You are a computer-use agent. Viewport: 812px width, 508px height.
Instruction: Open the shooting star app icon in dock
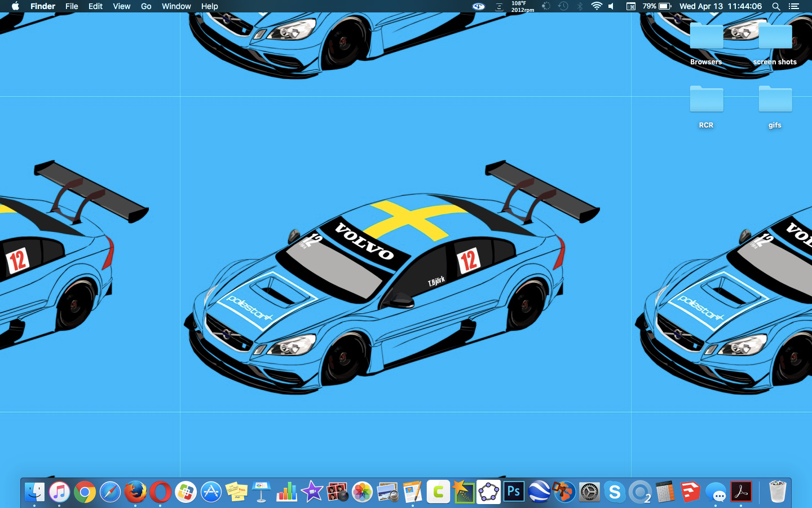click(x=464, y=492)
